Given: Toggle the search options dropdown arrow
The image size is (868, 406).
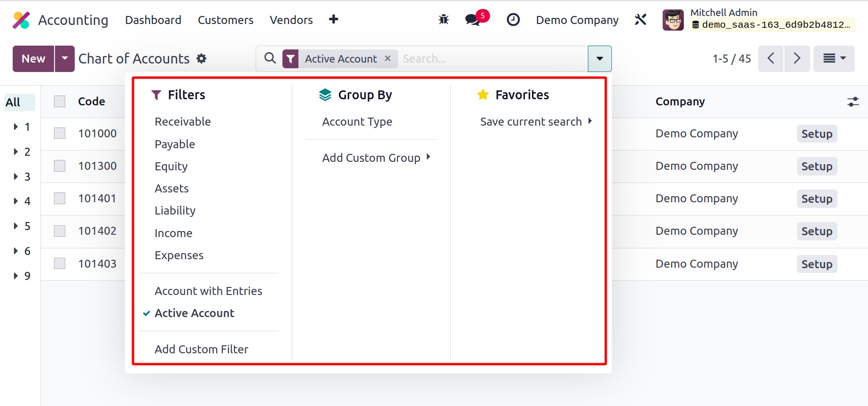Looking at the screenshot, I should (599, 59).
